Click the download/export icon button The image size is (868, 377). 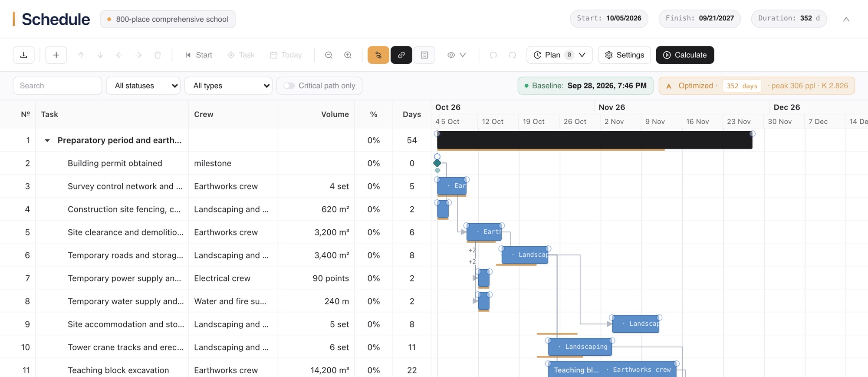click(x=24, y=55)
